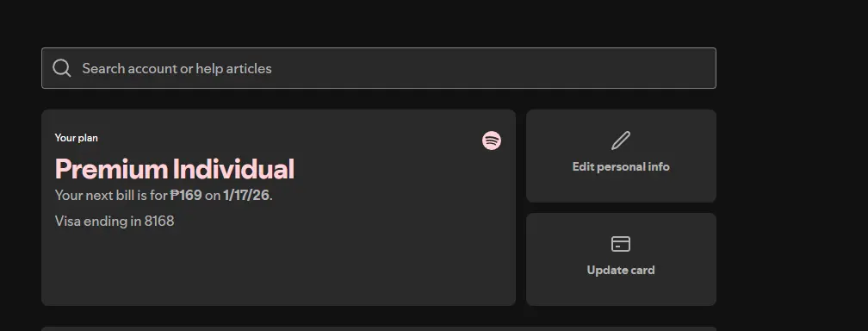Click the credit card icon above Update card
The image size is (868, 331).
(621, 244)
